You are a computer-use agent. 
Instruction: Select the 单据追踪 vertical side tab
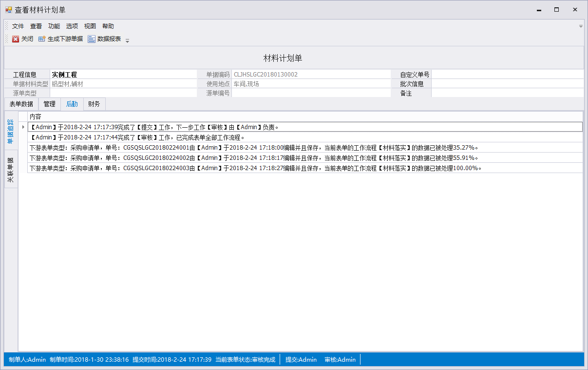pos(11,131)
